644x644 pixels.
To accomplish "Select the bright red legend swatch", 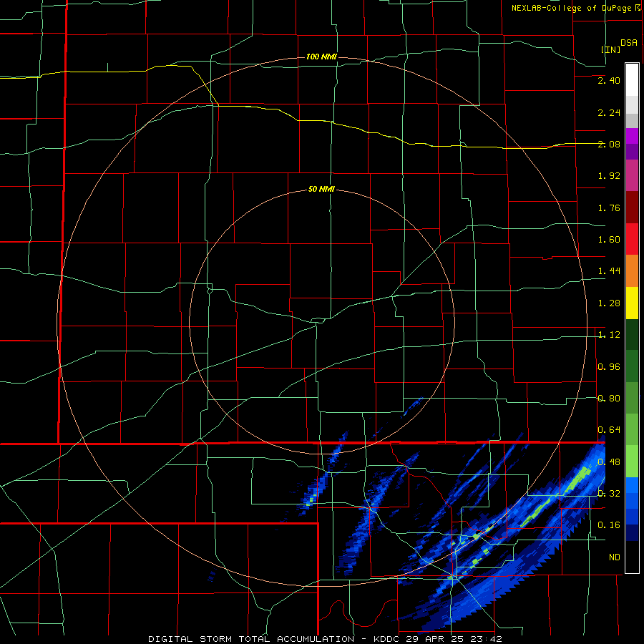I will [632, 239].
